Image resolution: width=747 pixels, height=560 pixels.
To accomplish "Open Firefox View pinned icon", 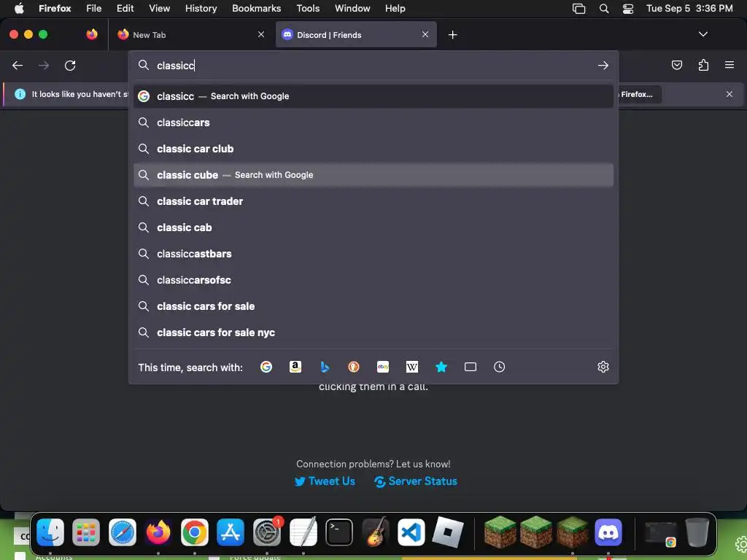I will pos(92,34).
